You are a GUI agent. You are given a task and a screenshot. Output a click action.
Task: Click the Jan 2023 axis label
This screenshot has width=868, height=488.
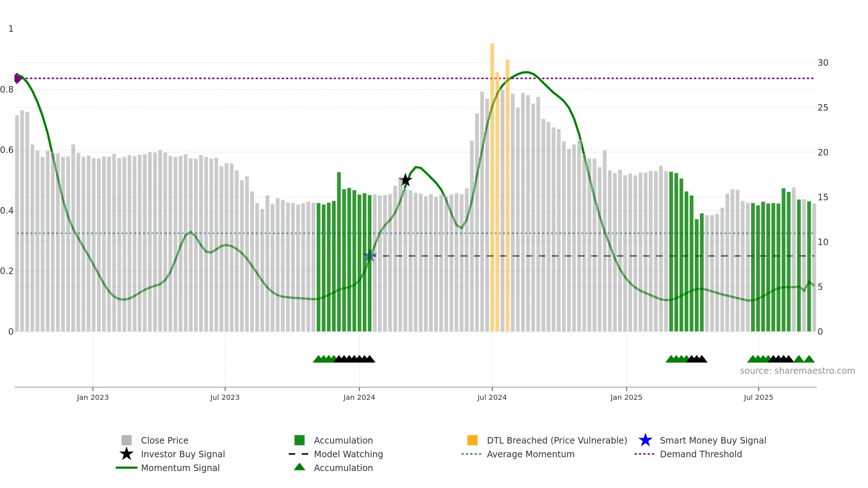93,398
